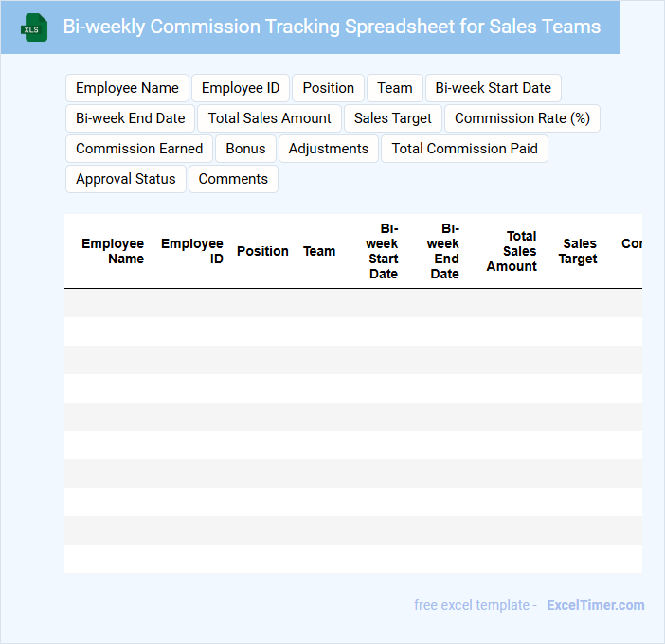This screenshot has width=665, height=644.
Task: Click the Employee ID tag
Action: click(x=241, y=88)
